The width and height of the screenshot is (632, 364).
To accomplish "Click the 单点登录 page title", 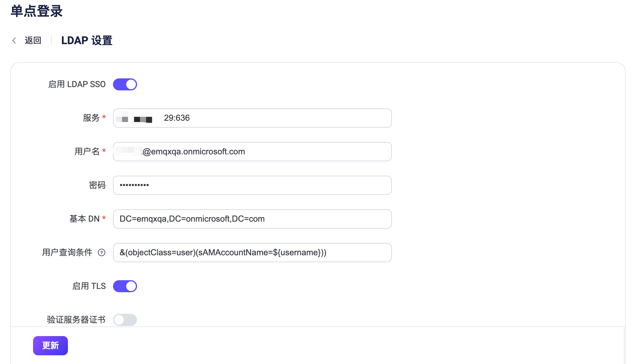I will tap(36, 11).
